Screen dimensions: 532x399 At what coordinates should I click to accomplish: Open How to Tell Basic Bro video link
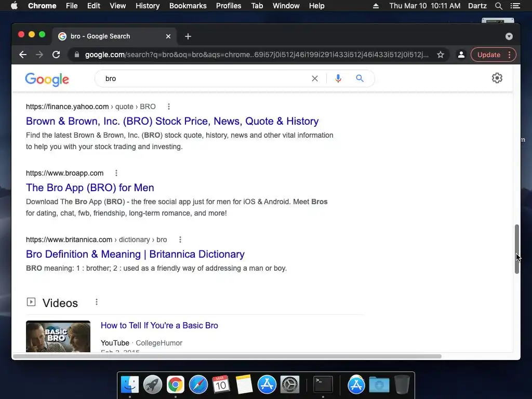(x=159, y=325)
